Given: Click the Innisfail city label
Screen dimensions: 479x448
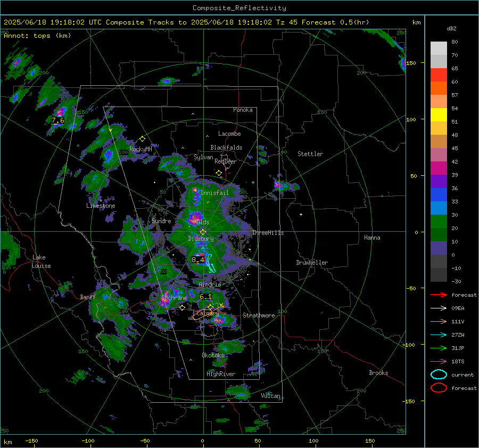Looking at the screenshot, I should coord(214,193).
